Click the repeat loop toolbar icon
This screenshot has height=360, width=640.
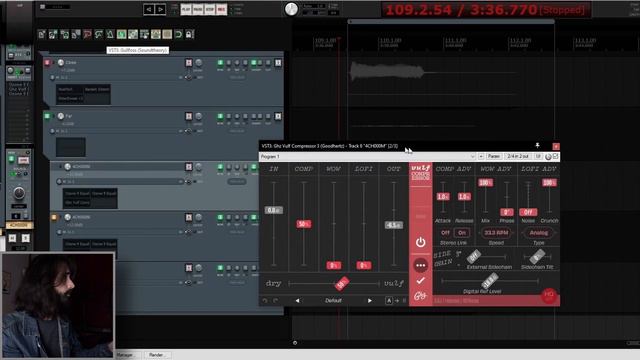[x=178, y=34]
